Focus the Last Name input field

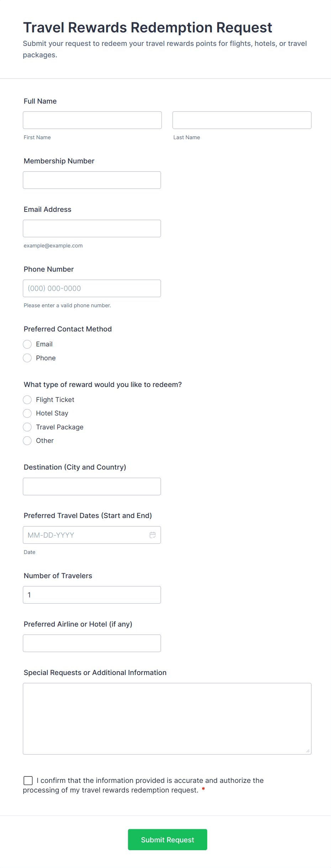tap(242, 120)
